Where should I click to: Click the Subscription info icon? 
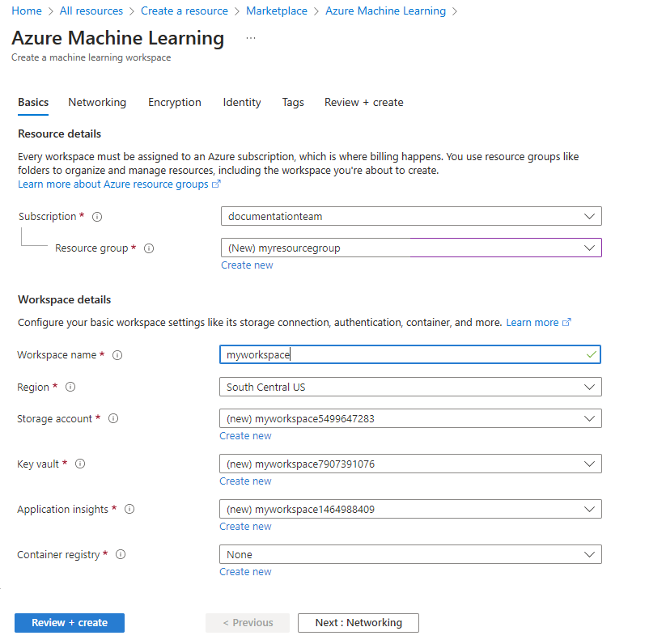tap(96, 216)
